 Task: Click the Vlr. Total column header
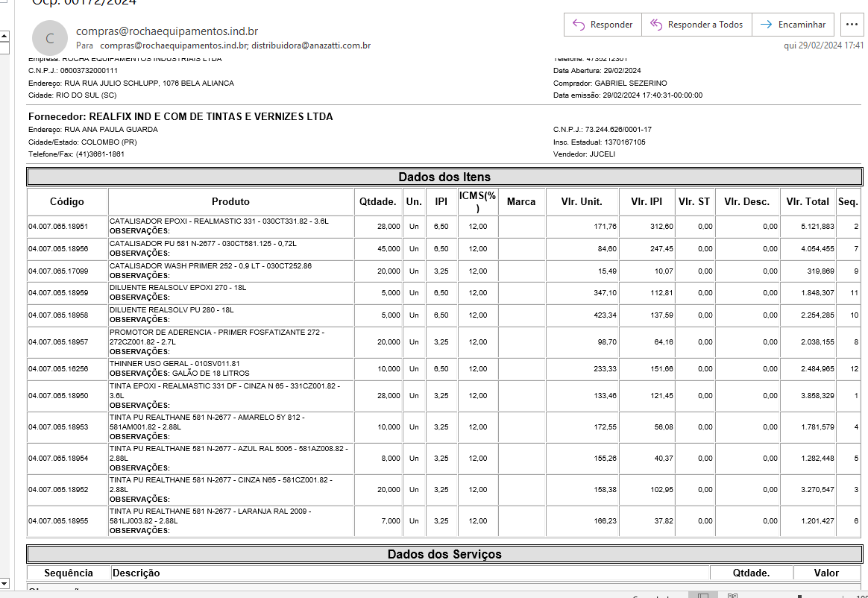click(807, 201)
